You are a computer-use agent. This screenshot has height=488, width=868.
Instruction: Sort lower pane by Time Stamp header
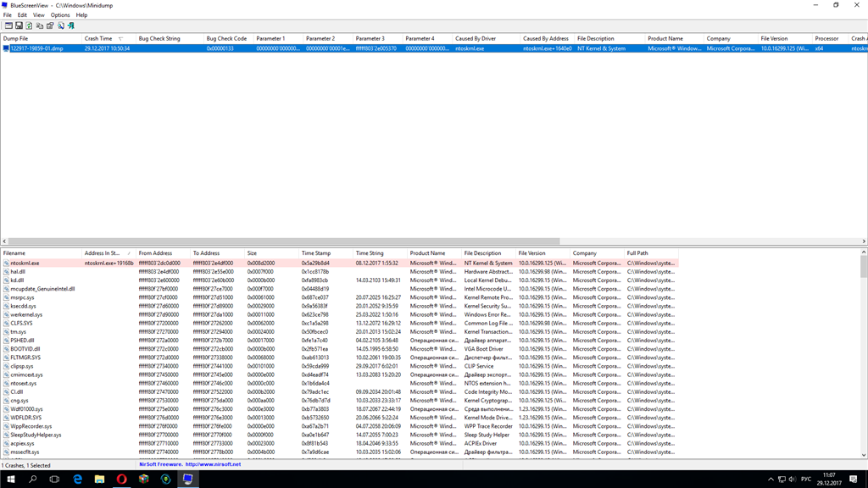[325, 253]
